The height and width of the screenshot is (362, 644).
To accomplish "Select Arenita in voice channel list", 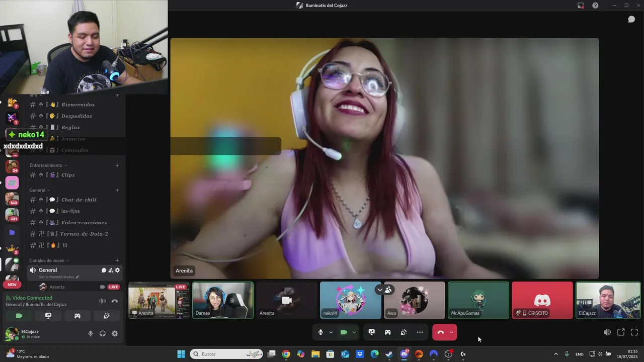I will [x=74, y=287].
